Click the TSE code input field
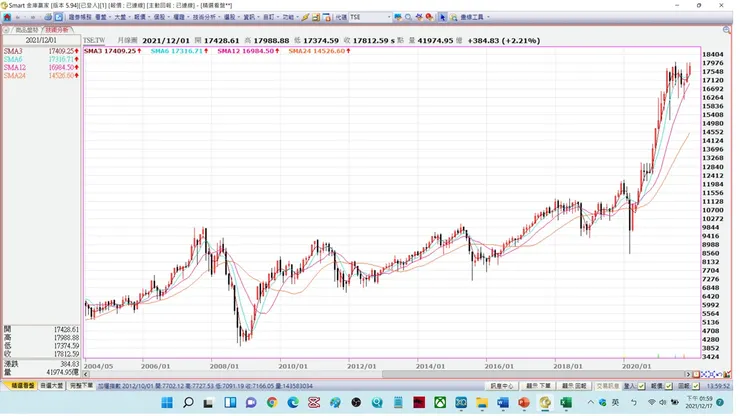This screenshot has height=416, width=740. (368, 17)
